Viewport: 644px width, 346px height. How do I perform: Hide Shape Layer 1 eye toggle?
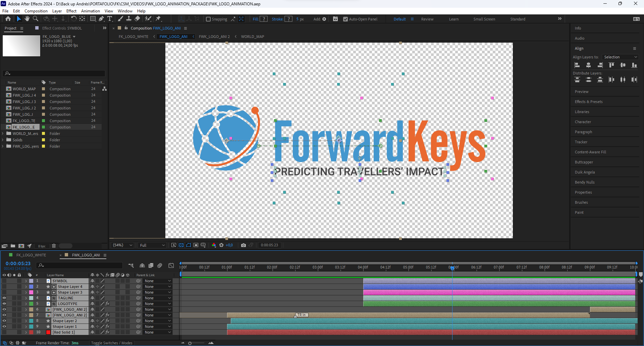pos(4,327)
